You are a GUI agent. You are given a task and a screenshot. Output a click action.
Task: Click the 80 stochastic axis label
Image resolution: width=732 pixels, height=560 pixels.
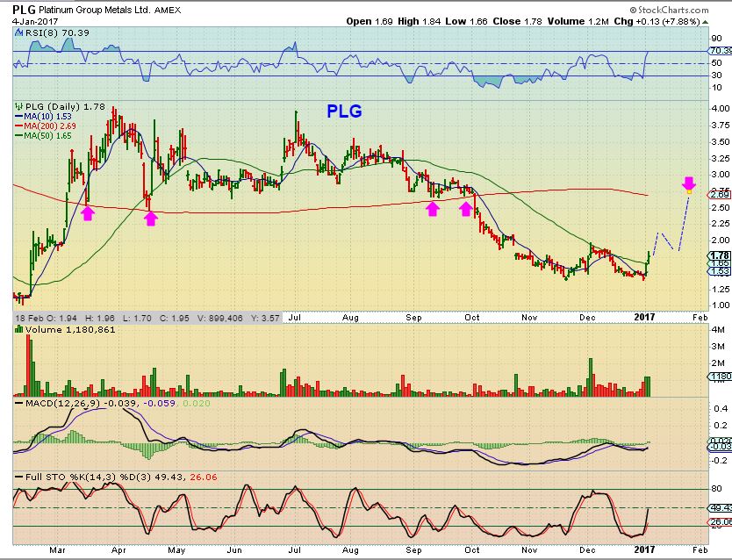(x=716, y=489)
